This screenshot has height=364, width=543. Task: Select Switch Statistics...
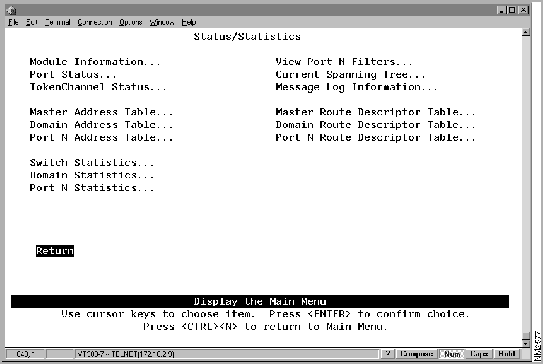click(x=92, y=162)
